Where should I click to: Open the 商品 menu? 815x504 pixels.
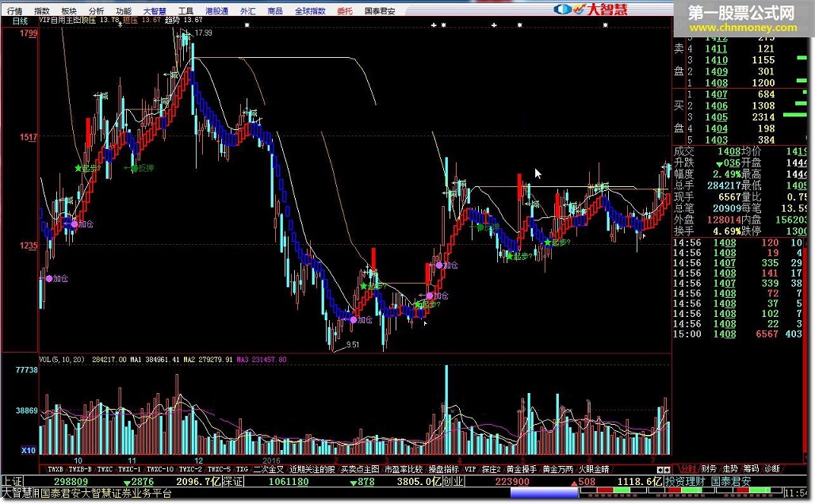pyautogui.click(x=275, y=10)
